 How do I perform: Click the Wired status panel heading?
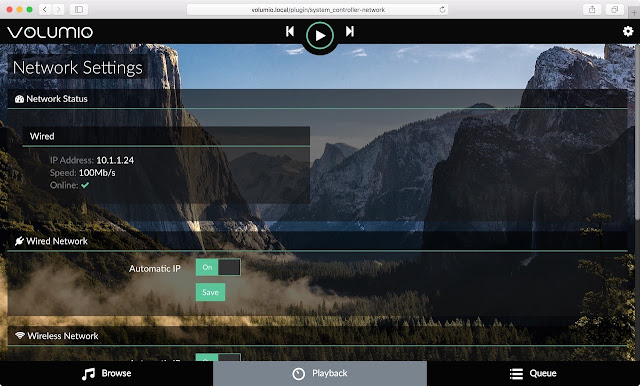[166, 136]
